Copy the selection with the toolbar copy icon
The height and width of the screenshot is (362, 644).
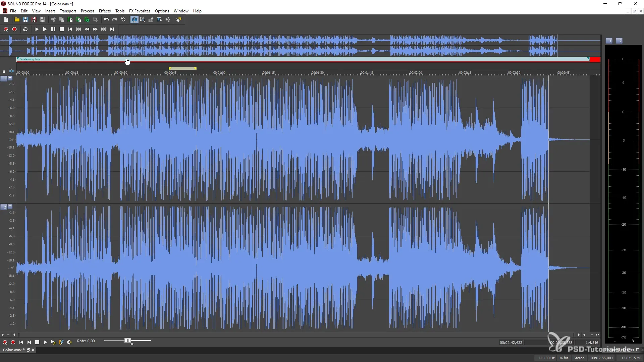(x=62, y=19)
